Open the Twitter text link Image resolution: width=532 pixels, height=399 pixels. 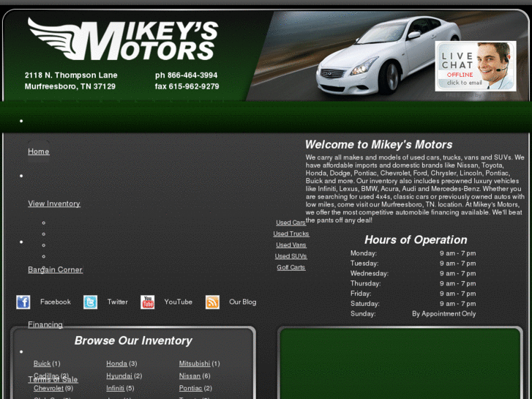click(117, 302)
